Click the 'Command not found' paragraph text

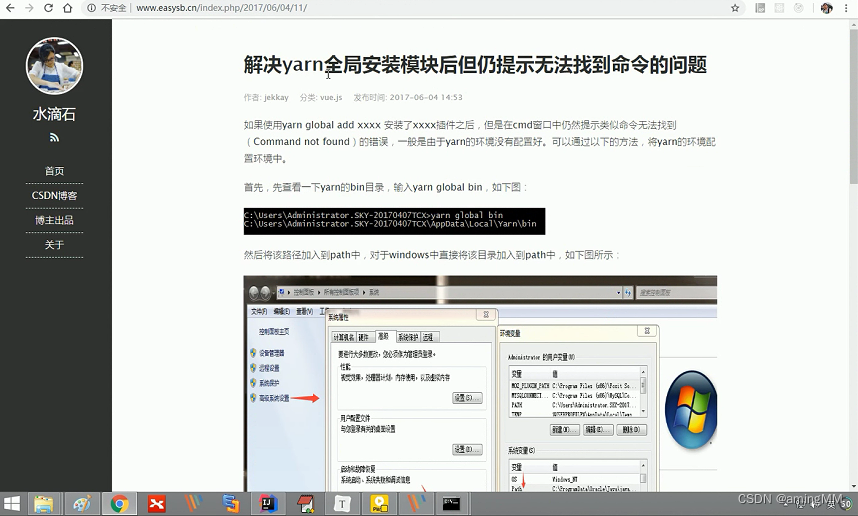[480, 142]
